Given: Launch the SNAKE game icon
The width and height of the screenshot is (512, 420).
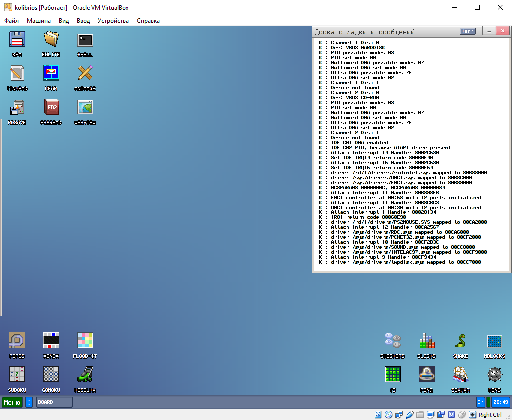Looking at the screenshot, I should pos(460,342).
